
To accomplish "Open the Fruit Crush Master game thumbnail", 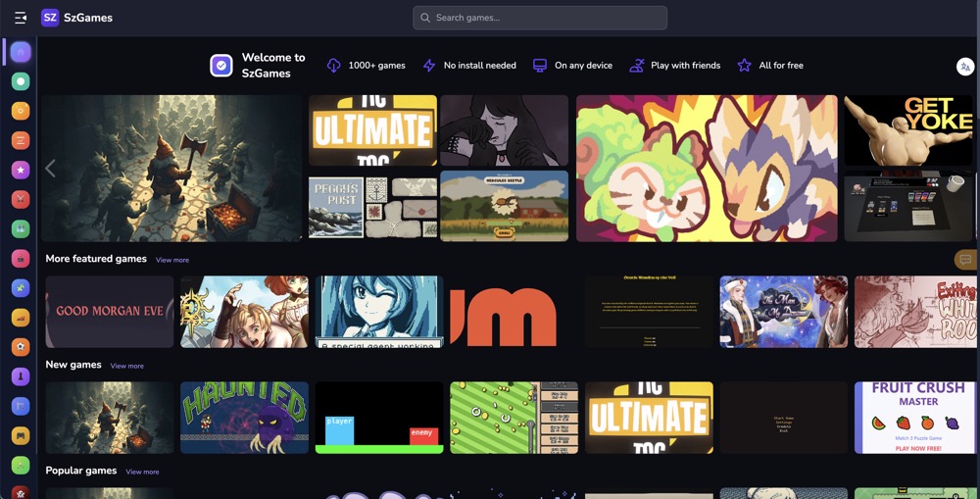I will (x=916, y=418).
